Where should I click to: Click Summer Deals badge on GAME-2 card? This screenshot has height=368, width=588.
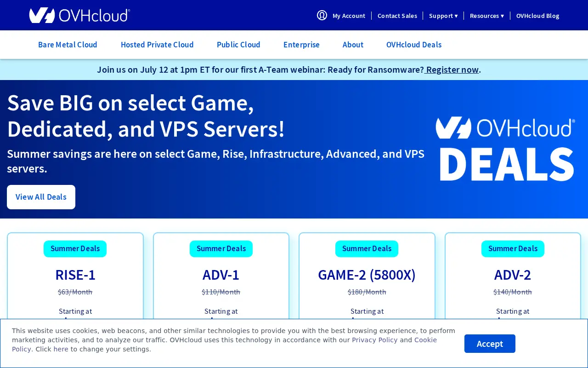(367, 249)
